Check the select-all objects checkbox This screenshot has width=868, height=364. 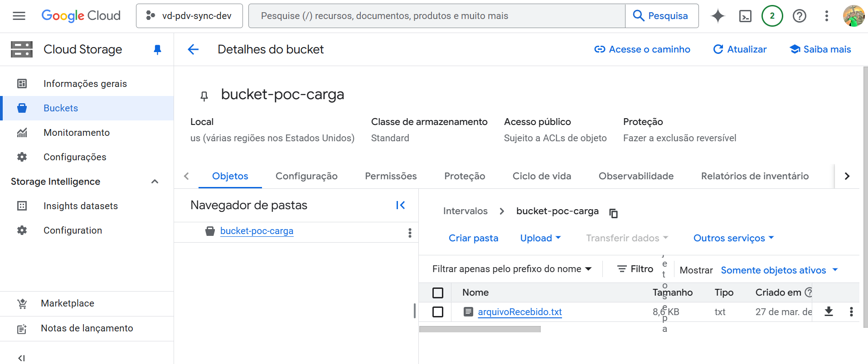click(438, 293)
